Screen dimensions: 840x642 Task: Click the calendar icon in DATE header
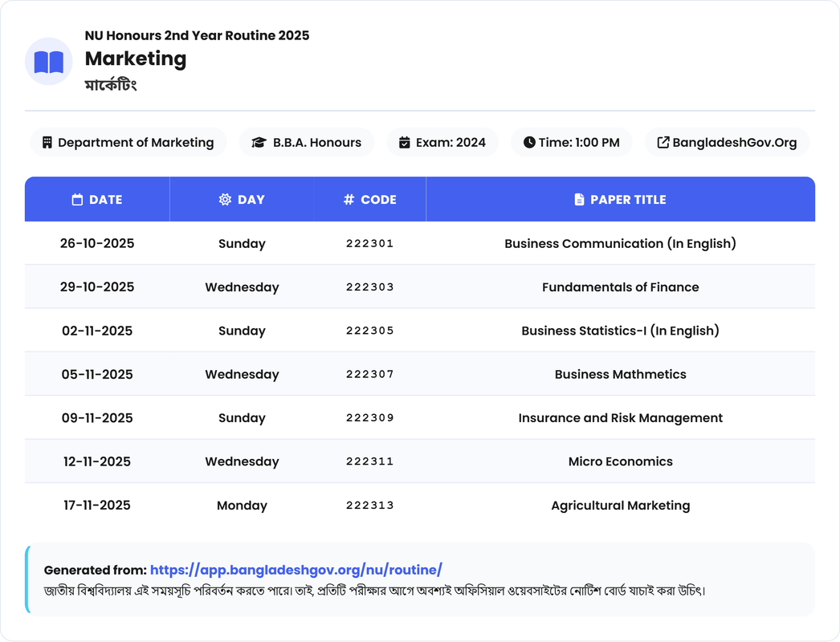click(77, 200)
